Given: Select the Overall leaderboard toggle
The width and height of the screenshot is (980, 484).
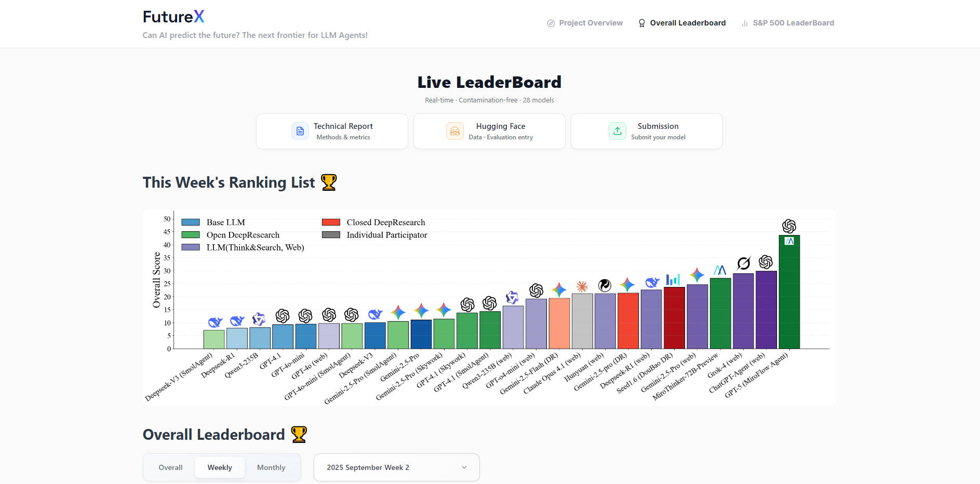Looking at the screenshot, I should tap(170, 467).
